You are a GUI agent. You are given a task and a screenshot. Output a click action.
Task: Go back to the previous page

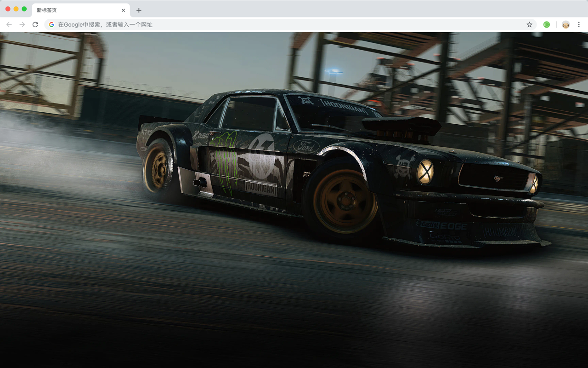tap(9, 24)
